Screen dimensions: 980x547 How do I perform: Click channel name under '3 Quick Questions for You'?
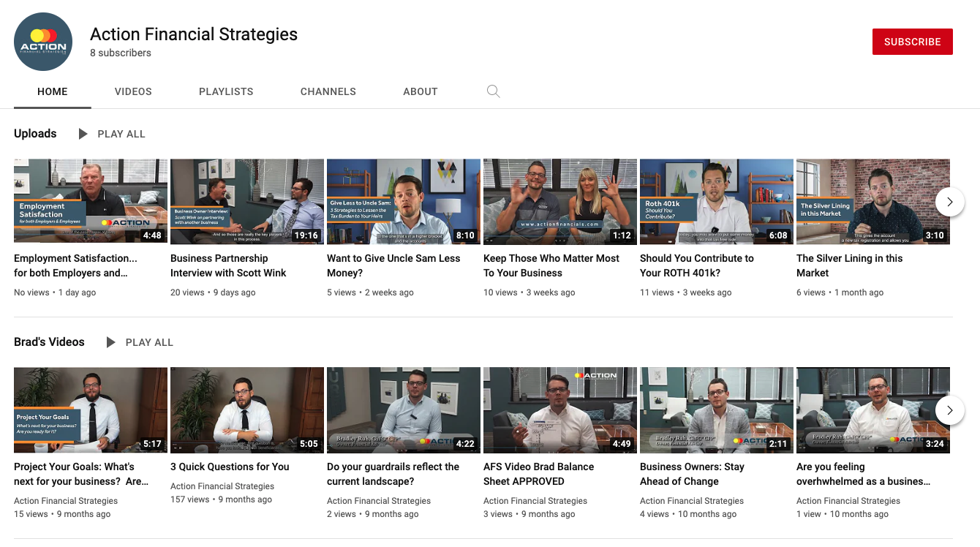click(222, 486)
